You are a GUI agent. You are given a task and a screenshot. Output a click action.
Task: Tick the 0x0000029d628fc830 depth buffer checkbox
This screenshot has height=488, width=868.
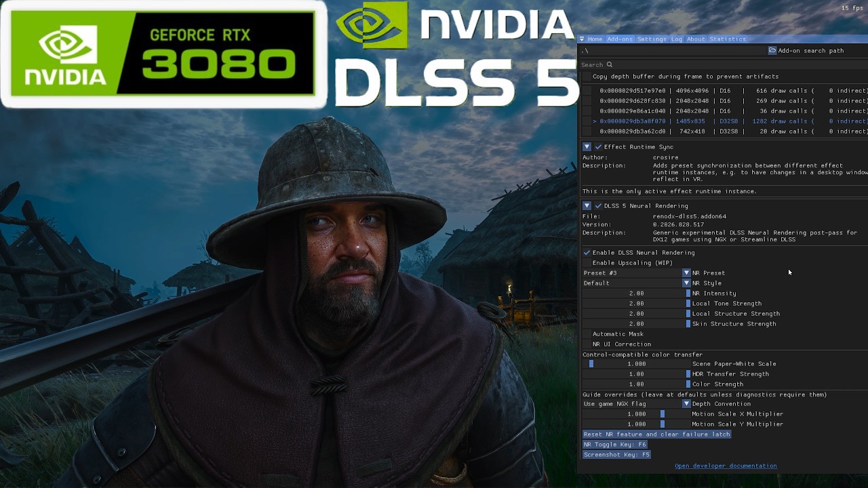587,101
